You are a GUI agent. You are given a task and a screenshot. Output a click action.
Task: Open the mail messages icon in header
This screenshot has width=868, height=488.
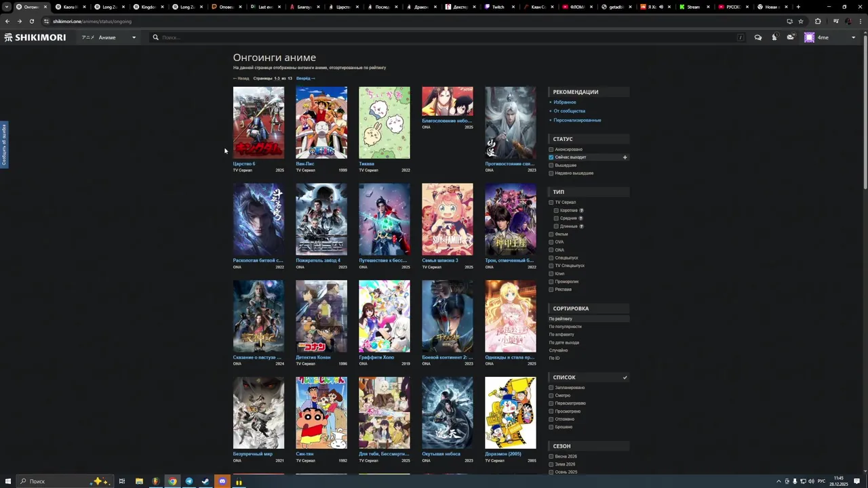pyautogui.click(x=791, y=37)
